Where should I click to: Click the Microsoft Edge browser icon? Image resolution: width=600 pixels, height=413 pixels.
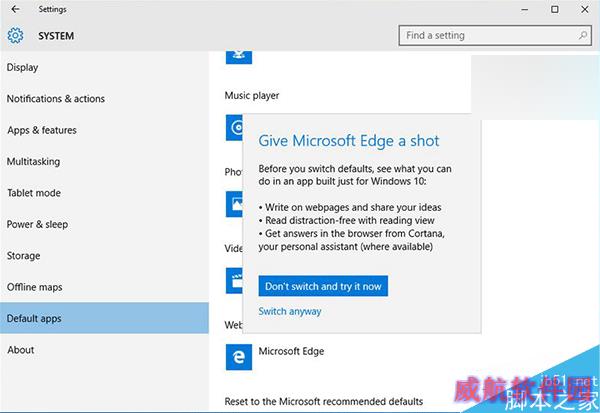point(239,357)
